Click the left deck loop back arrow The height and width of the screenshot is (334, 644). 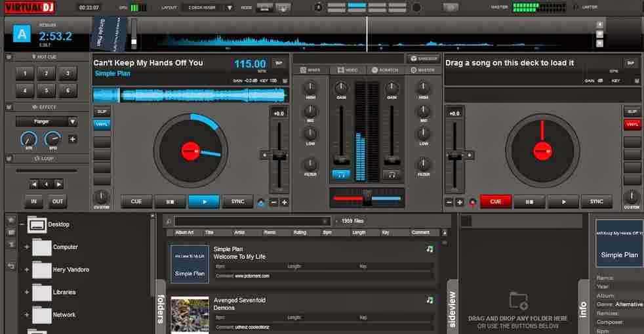pyautogui.click(x=35, y=184)
